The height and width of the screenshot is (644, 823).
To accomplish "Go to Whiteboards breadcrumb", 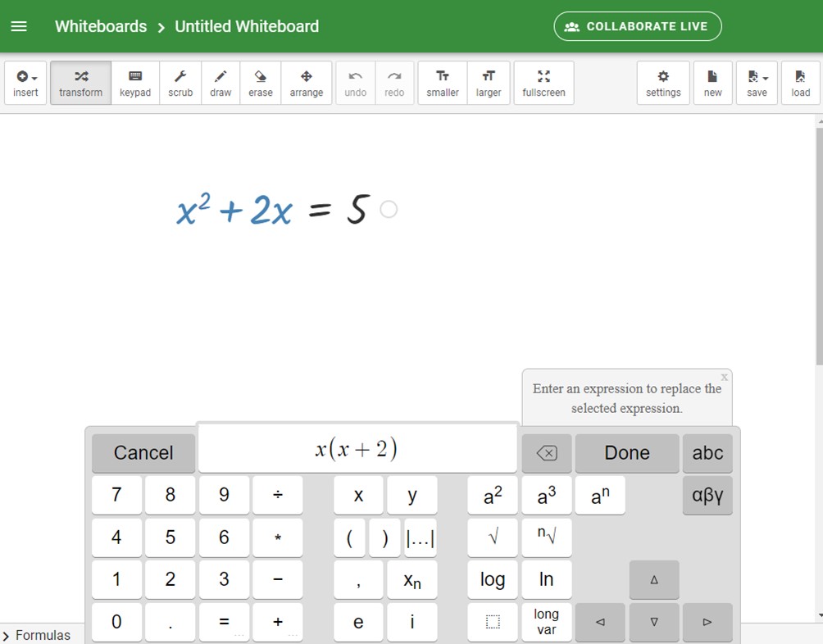I will coord(100,26).
